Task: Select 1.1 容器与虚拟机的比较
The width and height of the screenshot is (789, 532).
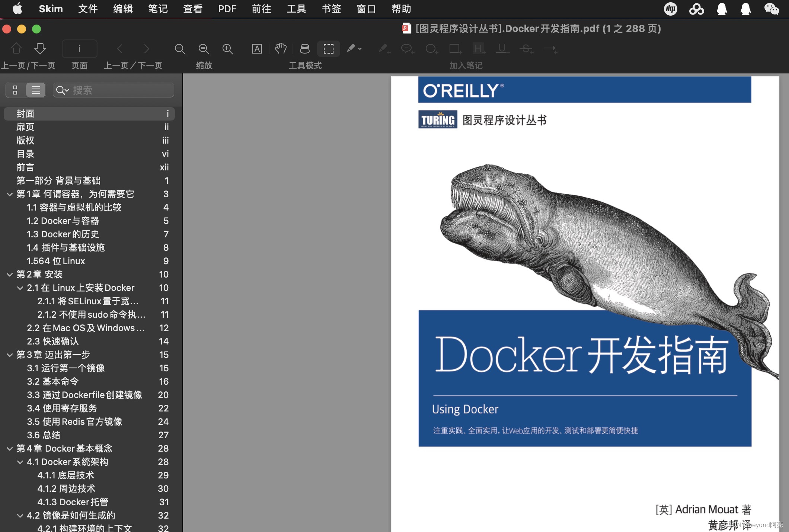Action: tap(89, 207)
